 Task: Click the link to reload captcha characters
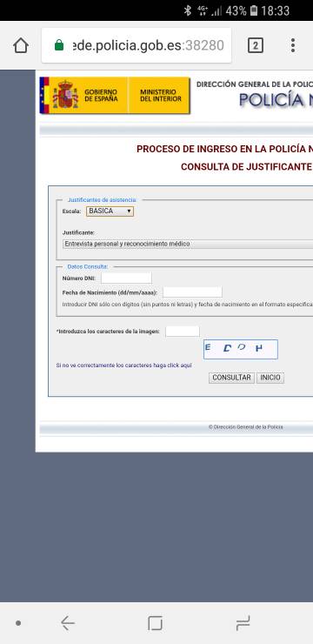point(123,366)
